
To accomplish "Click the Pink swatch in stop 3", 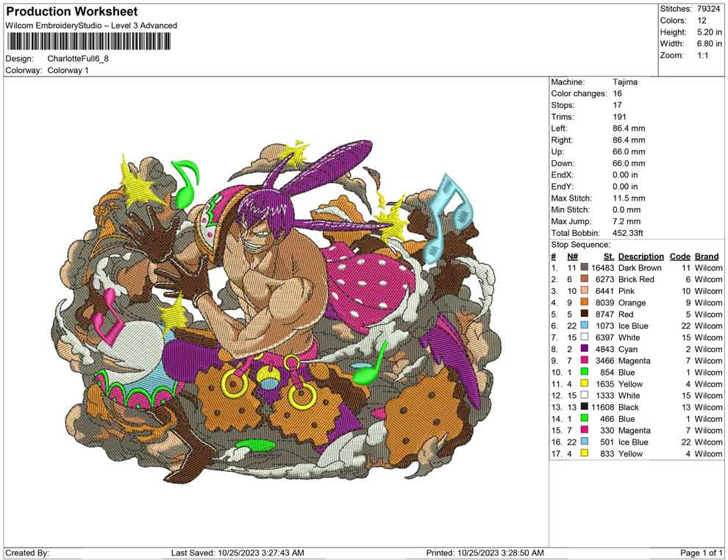I will click(x=585, y=290).
